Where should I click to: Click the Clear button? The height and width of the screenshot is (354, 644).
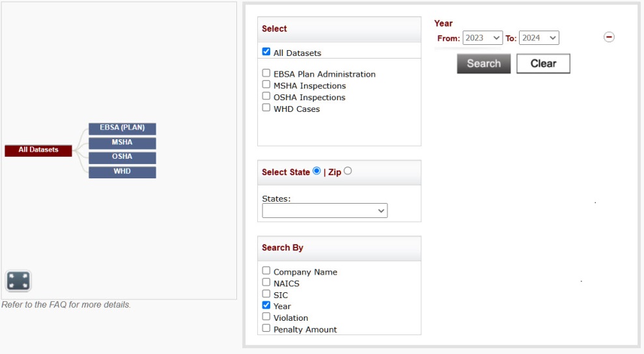coord(543,64)
